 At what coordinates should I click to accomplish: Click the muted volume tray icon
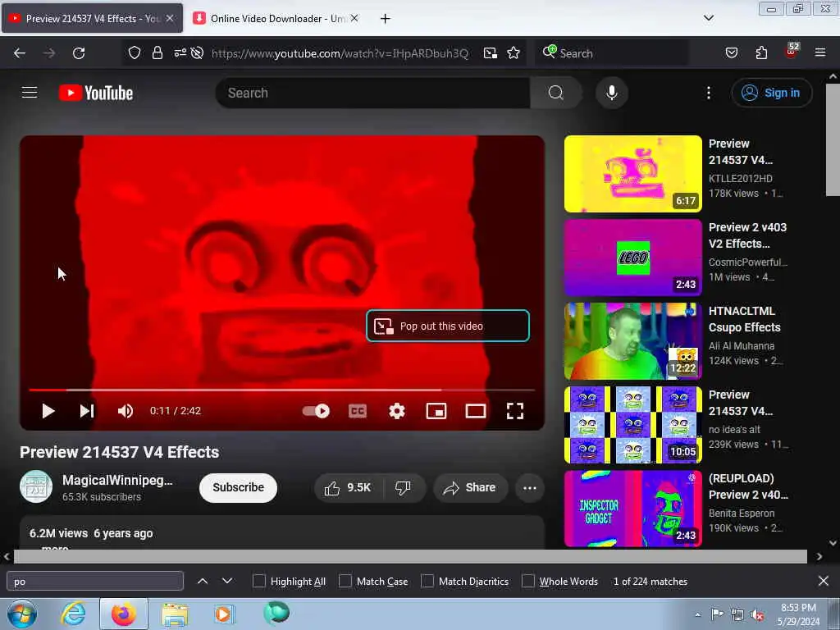click(x=757, y=615)
